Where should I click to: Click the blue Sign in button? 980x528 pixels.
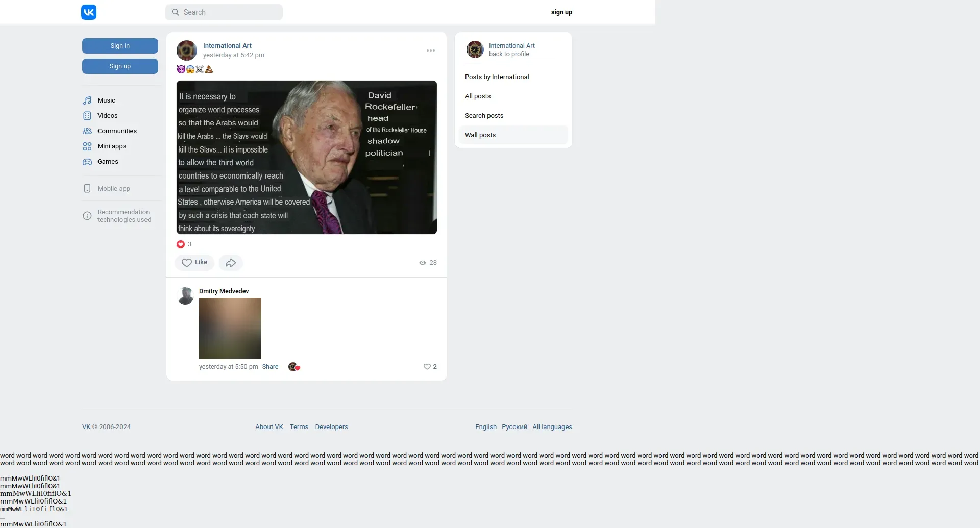tap(120, 46)
